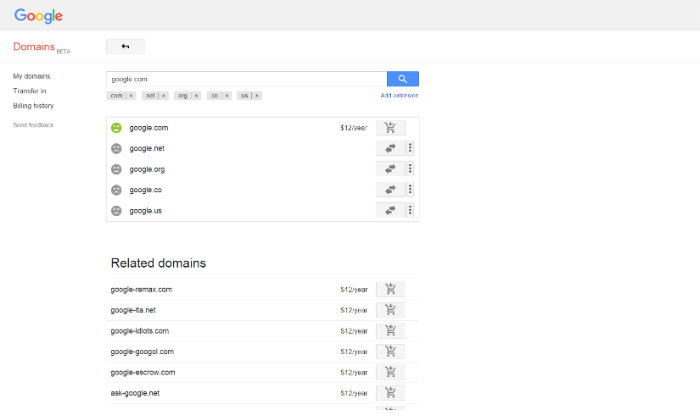The image size is (700, 420).
Task: Click google-ita.net related domain
Action: point(133,310)
